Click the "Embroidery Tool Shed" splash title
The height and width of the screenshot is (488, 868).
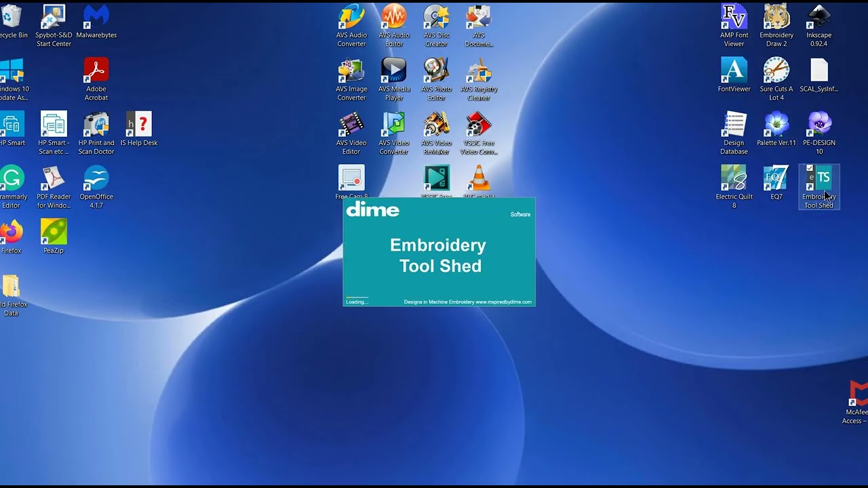coord(439,256)
